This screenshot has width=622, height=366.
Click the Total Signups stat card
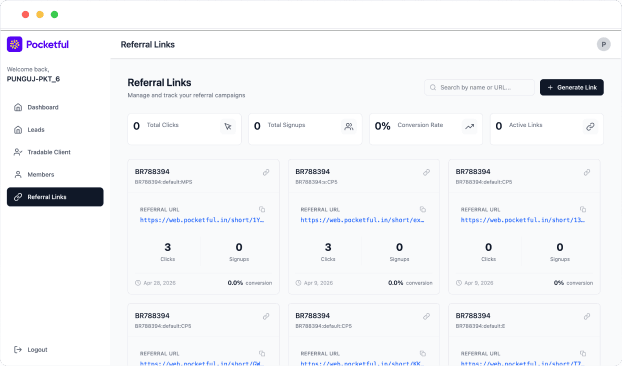click(x=305, y=129)
